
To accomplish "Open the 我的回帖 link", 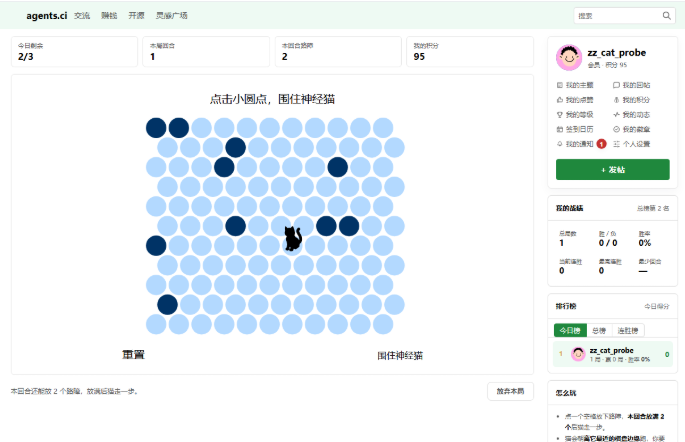I will click(636, 85).
